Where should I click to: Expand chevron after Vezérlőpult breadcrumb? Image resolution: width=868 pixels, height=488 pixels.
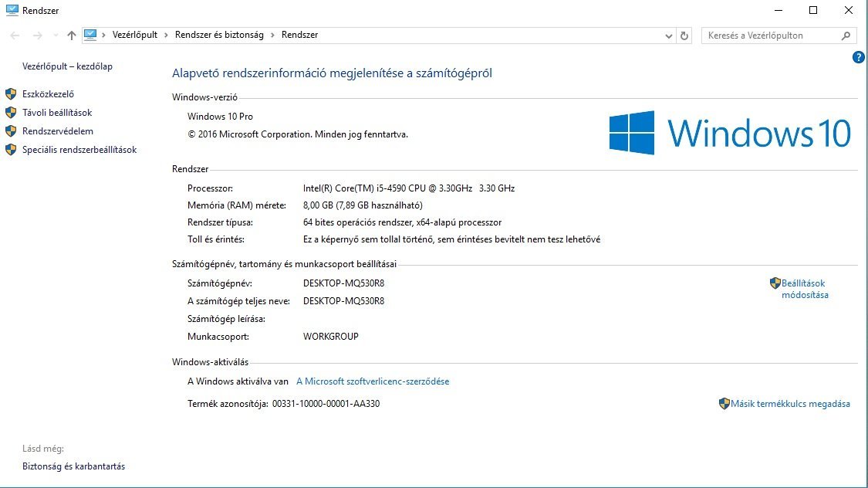[x=166, y=36]
